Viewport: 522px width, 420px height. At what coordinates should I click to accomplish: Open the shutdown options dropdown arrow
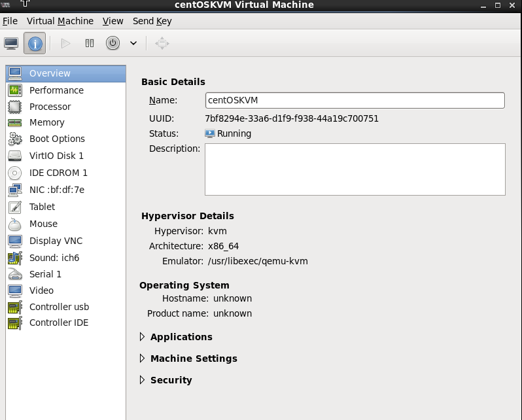133,43
